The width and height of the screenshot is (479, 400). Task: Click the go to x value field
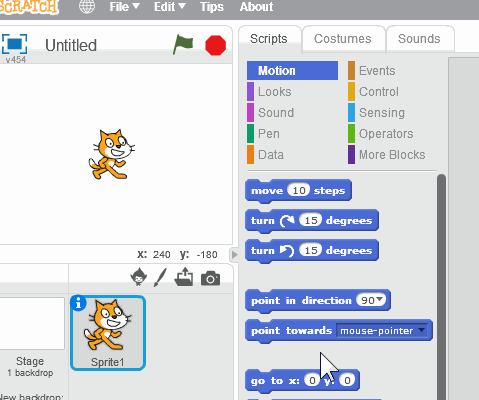click(312, 380)
